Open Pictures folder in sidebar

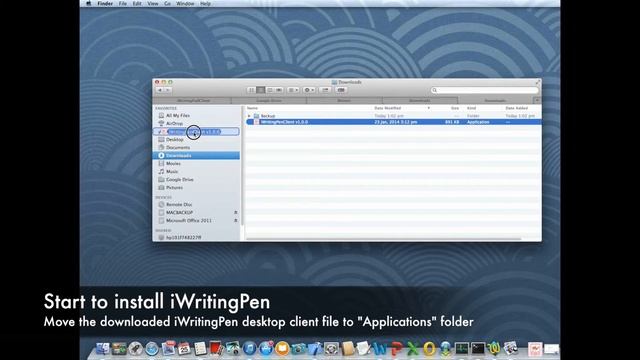coord(174,187)
